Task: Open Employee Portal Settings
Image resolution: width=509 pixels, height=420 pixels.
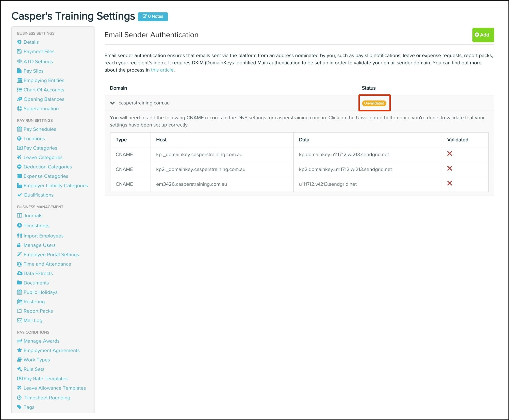Action: pos(51,255)
